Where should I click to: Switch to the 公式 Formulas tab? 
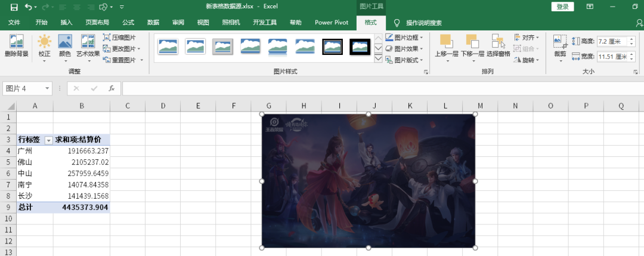[128, 23]
